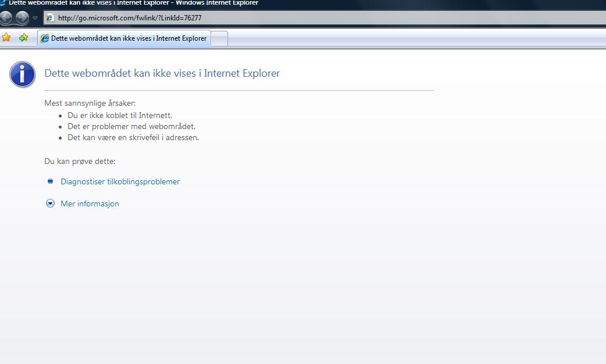Click the Add to Favorites icon
The image size is (606, 364).
[24, 37]
